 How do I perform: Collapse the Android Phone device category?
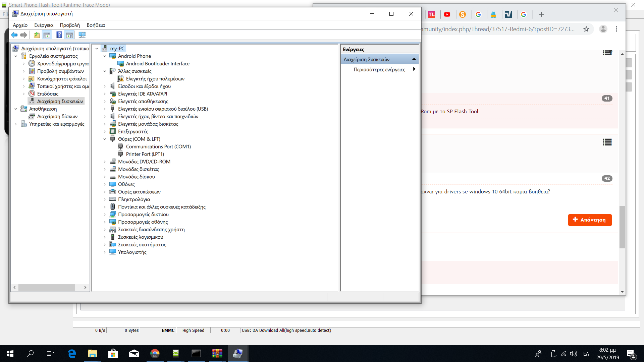tap(105, 56)
